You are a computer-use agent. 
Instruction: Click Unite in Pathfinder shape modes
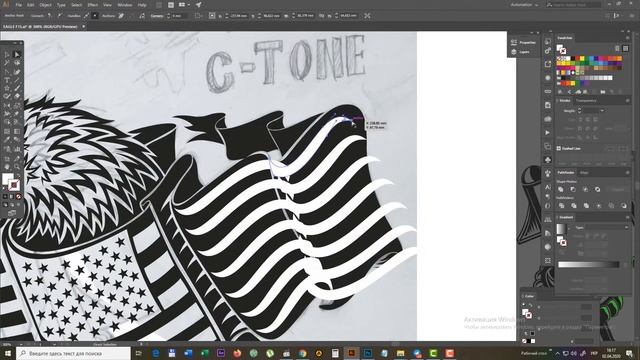pos(561,189)
